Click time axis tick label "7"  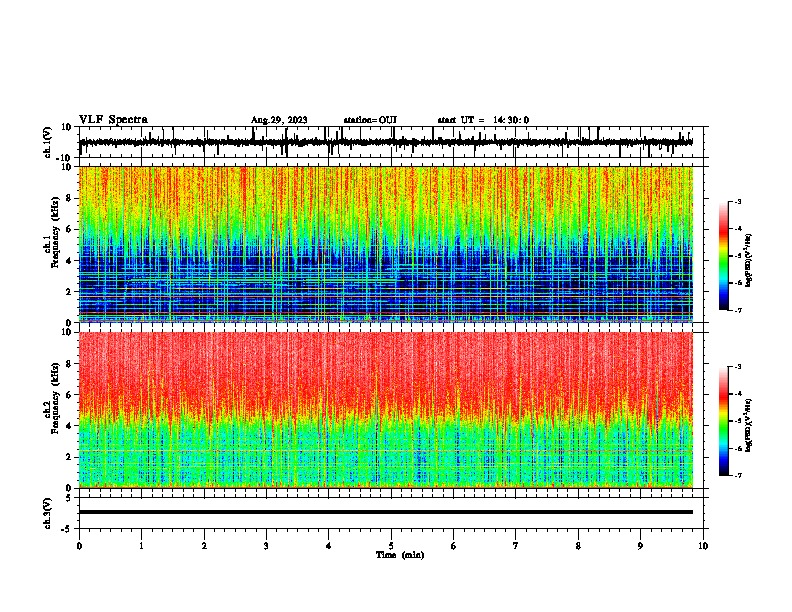tap(516, 546)
